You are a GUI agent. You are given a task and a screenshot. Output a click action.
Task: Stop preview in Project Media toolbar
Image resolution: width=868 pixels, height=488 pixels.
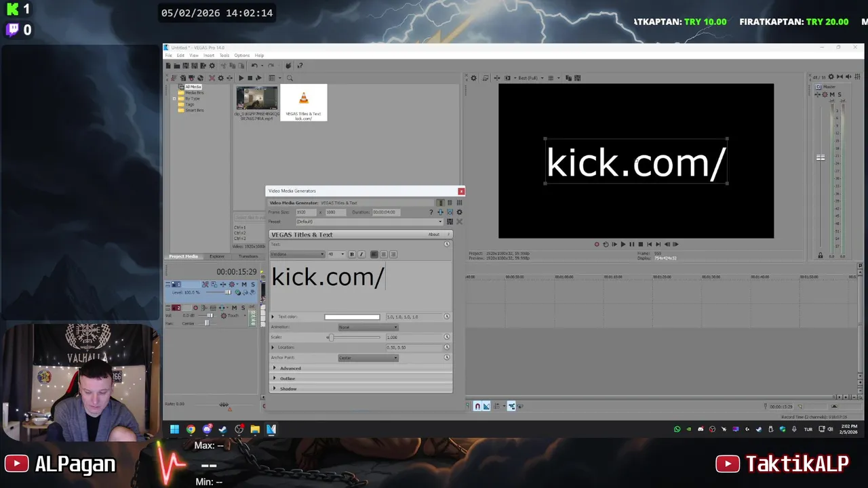(x=250, y=78)
